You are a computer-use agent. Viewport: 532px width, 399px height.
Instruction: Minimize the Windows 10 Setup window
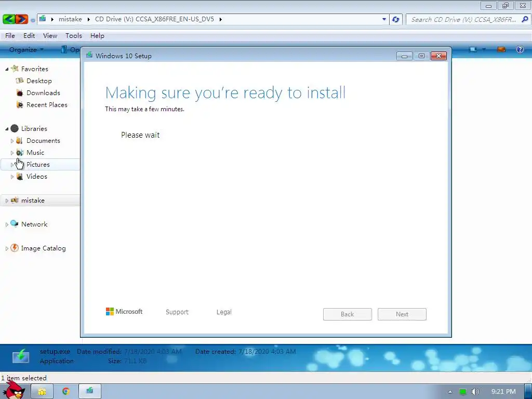404,56
